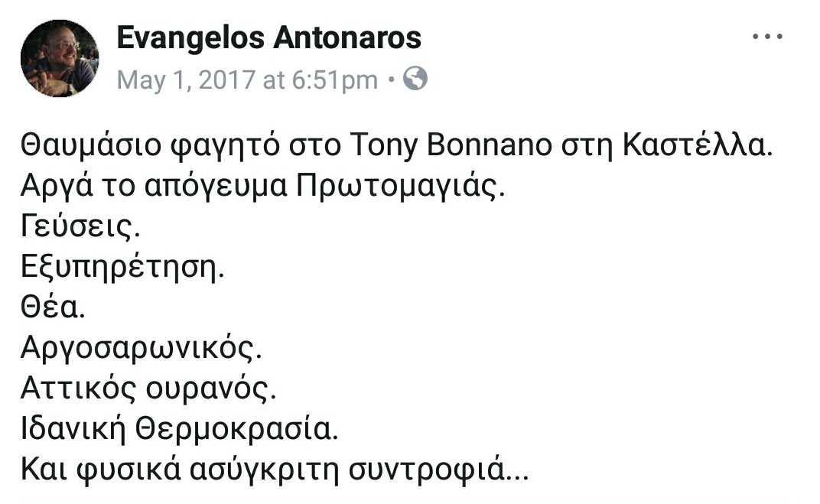820x504 pixels.
Task: Open the three-dot post options menu
Action: [767, 37]
